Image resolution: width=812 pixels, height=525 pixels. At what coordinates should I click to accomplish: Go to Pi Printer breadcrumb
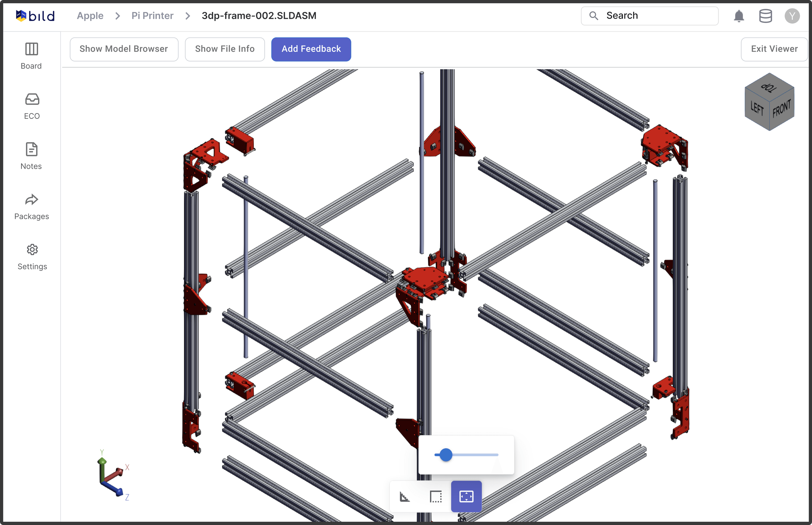152,16
